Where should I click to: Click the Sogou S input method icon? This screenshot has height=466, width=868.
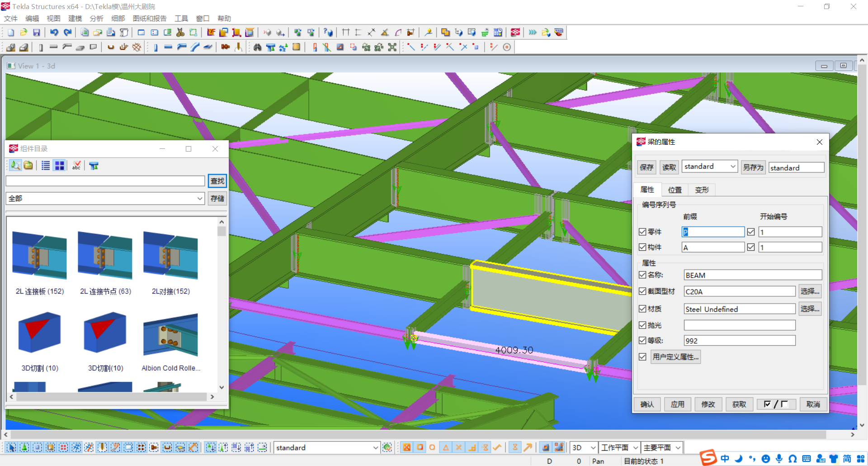point(708,457)
